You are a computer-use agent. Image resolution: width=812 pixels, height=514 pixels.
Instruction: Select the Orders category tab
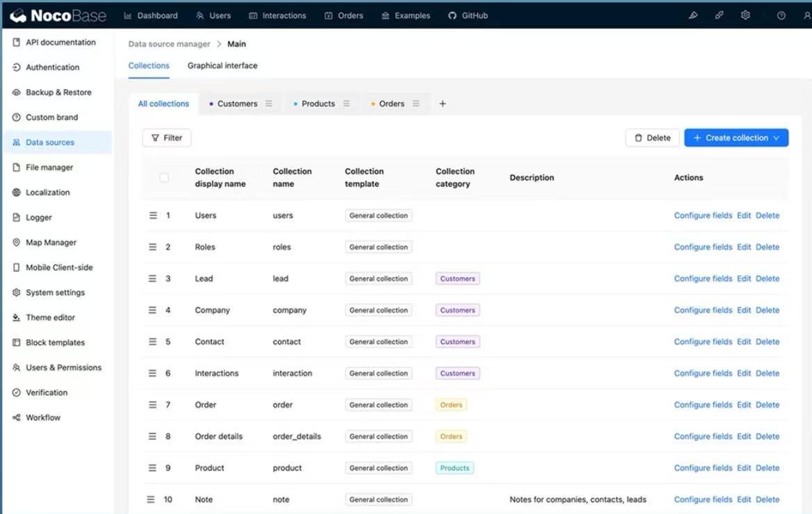(391, 103)
